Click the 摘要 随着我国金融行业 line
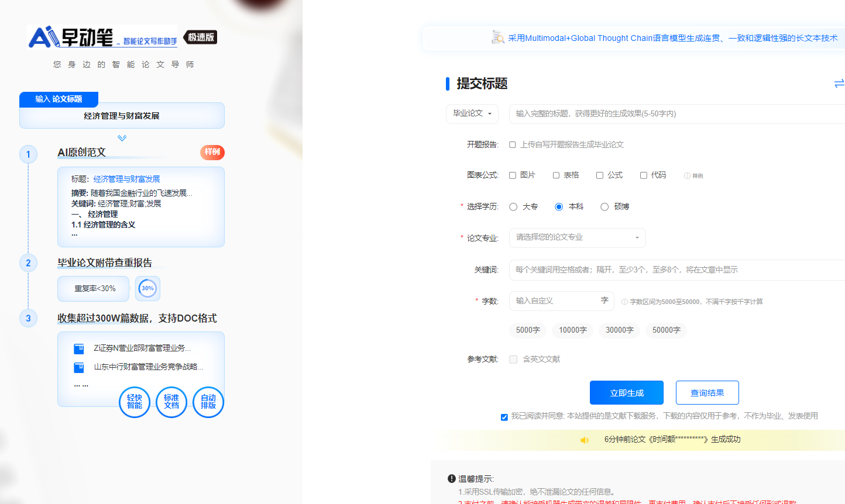 (132, 193)
